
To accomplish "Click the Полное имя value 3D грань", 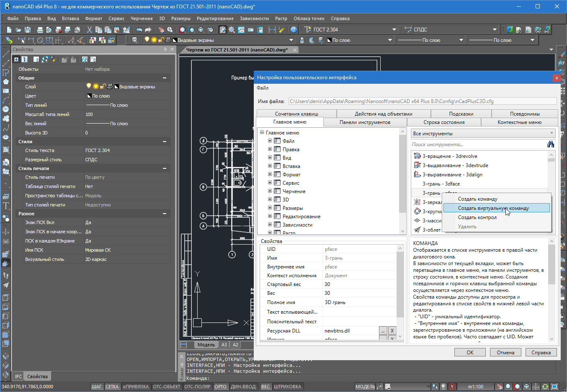I will tap(359, 302).
